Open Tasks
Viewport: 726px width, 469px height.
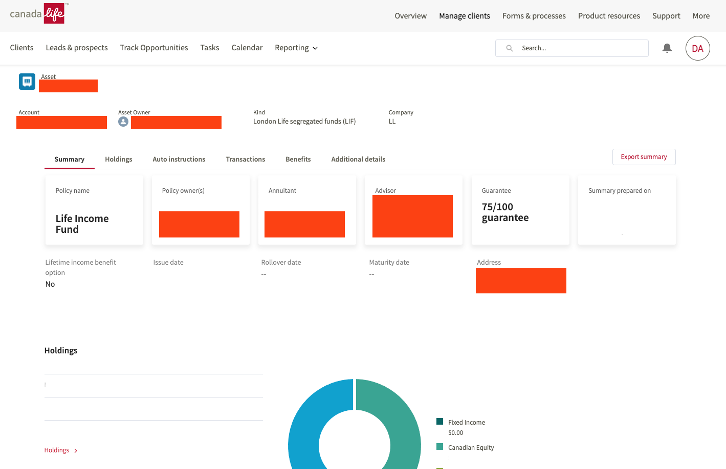point(210,47)
